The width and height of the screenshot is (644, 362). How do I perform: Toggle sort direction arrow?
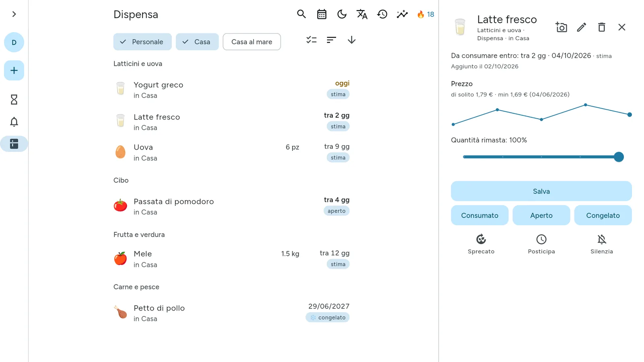coord(351,40)
